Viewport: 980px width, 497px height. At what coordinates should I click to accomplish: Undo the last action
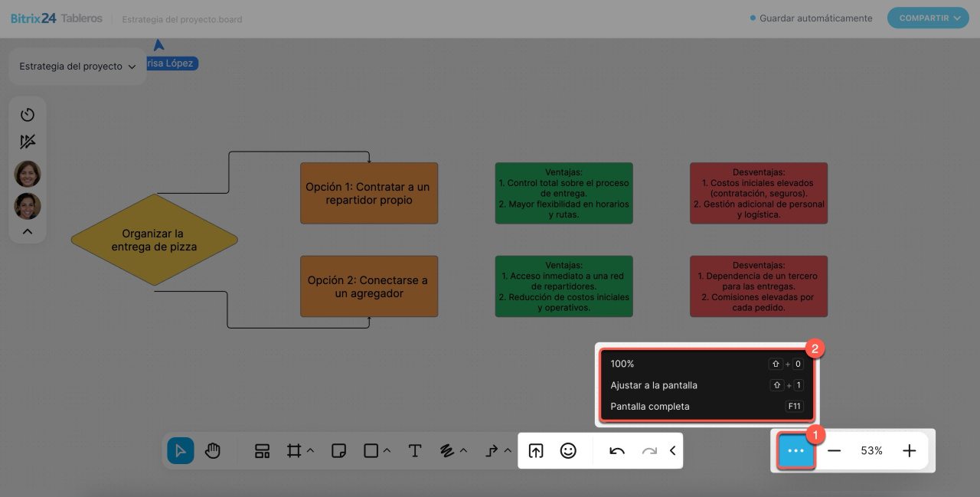click(617, 451)
